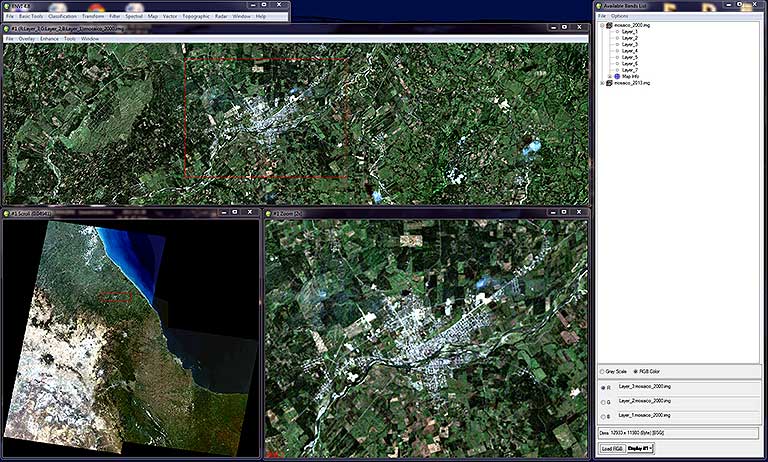Choose the G band radio button
This screenshot has height=462, width=768.
[603, 400]
